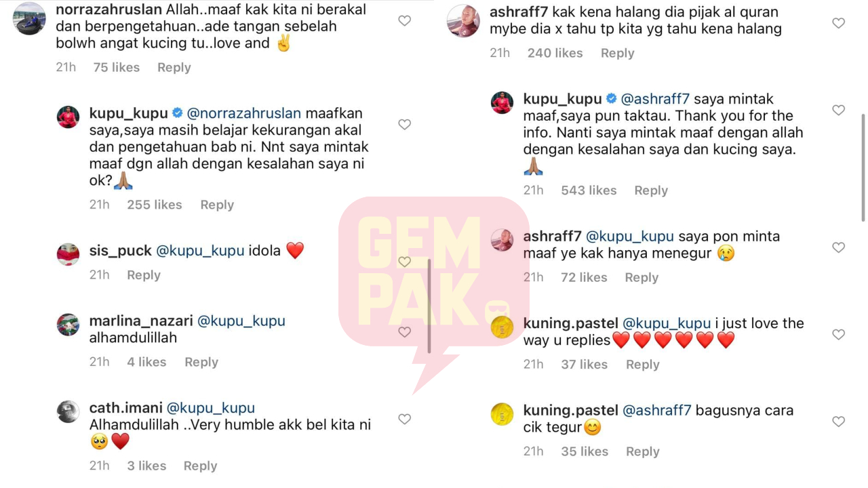Reply to sis_puck's idola comment
868x488 pixels.
(144, 275)
